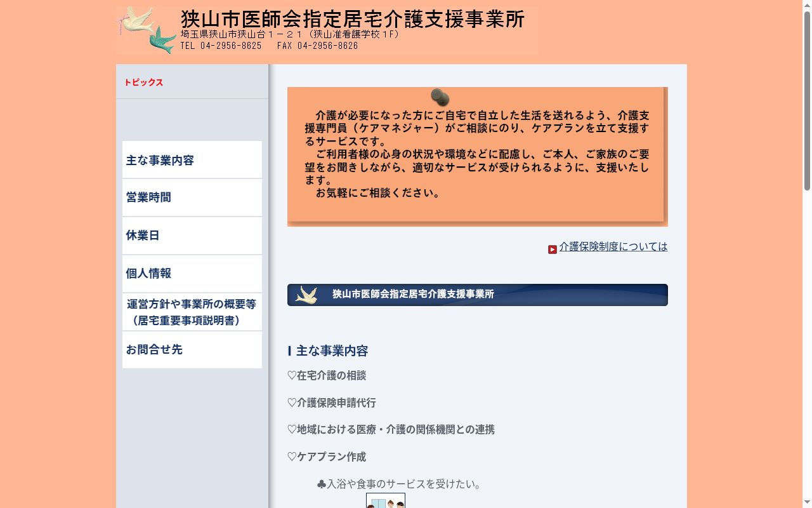The image size is (812, 508).
Task: Click the text ♡介護保険申請代行
Action: coord(332,403)
